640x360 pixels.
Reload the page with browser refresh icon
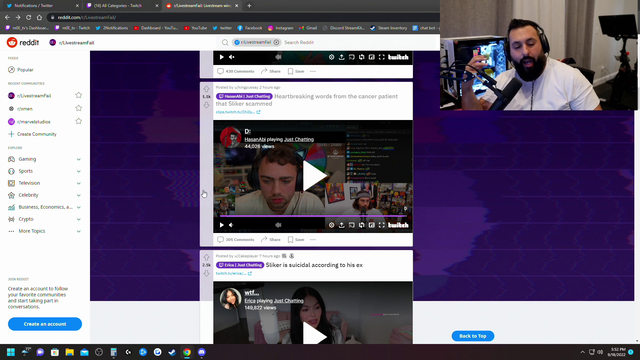tap(29, 17)
